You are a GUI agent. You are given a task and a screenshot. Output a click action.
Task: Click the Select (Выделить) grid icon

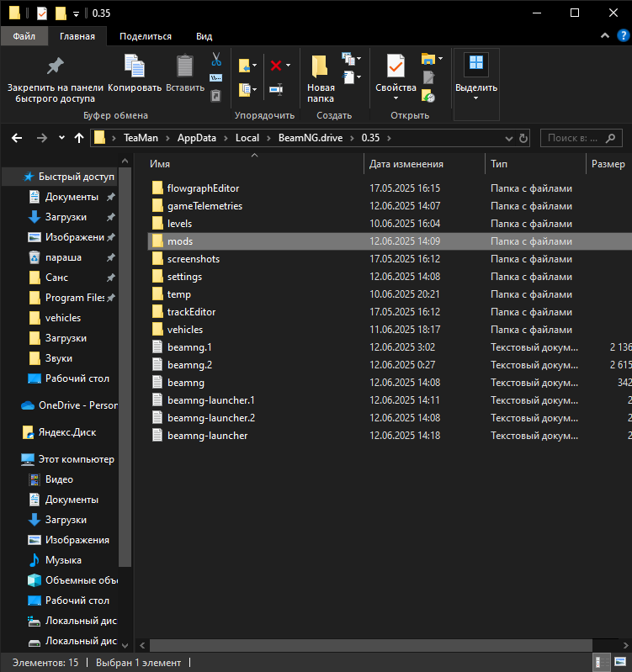pyautogui.click(x=476, y=62)
